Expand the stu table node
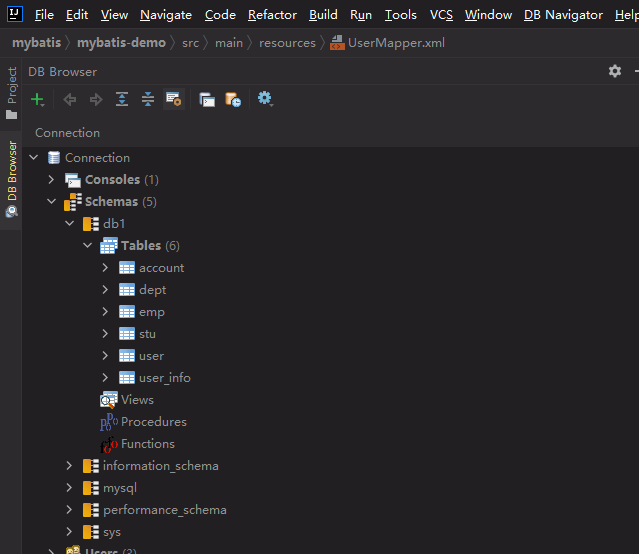Screen dimensions: 639x554 pyautogui.click(x=105, y=334)
